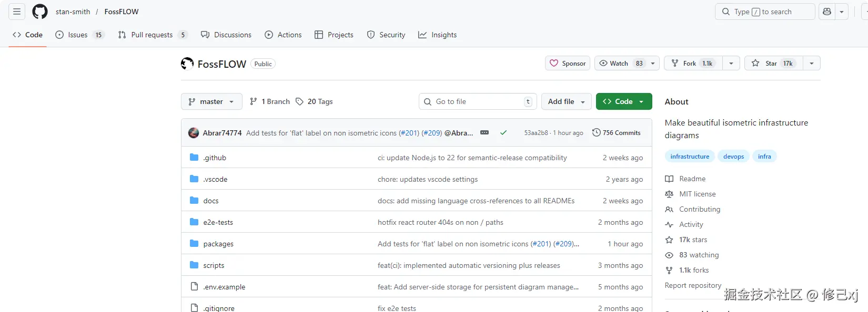Screen dimensions: 868x312
Task: Open the packages folder
Action: pyautogui.click(x=218, y=244)
